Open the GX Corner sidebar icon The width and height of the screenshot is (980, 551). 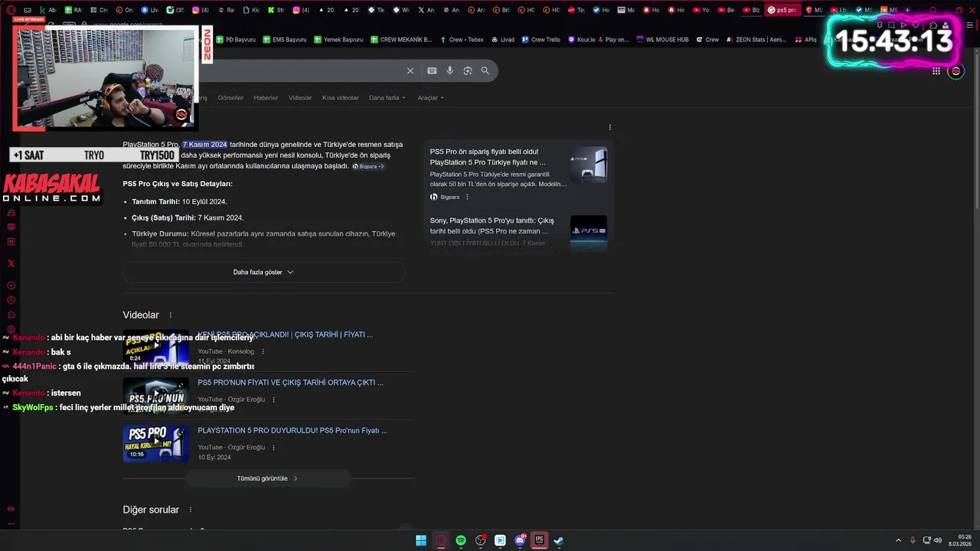tap(11, 508)
